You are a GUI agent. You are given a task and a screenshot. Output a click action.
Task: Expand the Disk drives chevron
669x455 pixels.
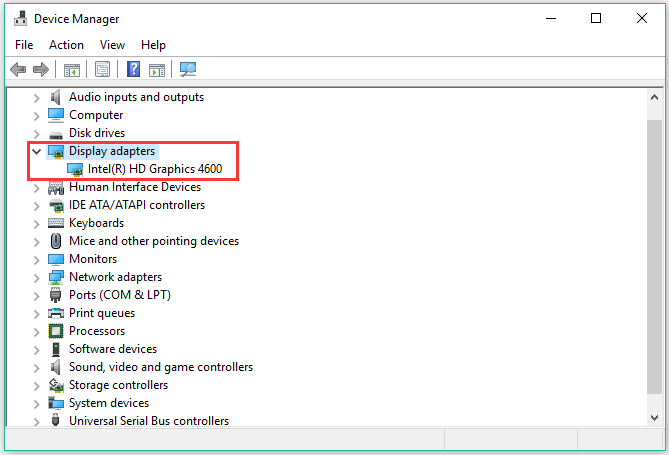[x=37, y=134]
